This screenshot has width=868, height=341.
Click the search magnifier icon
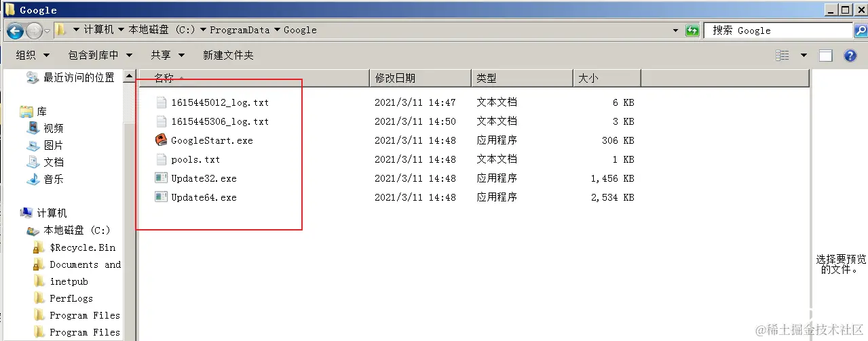click(861, 31)
